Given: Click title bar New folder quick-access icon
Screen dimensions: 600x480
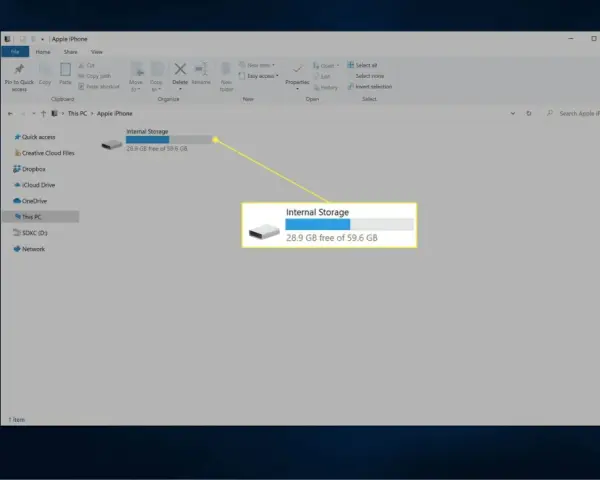Looking at the screenshot, I should point(33,39).
